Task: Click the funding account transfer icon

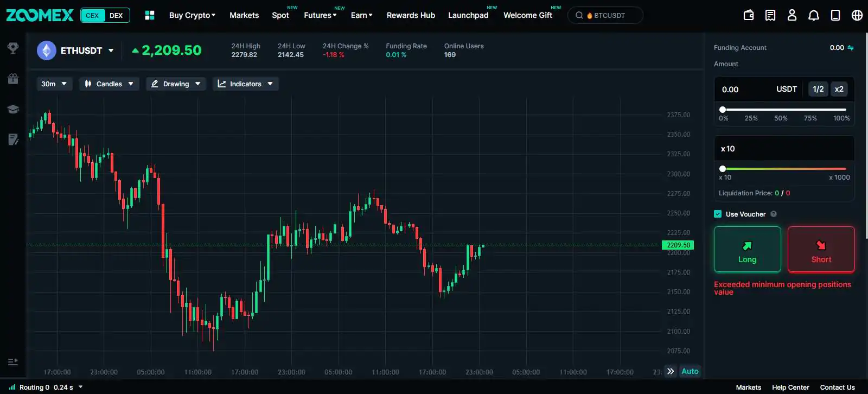Action: (851, 48)
